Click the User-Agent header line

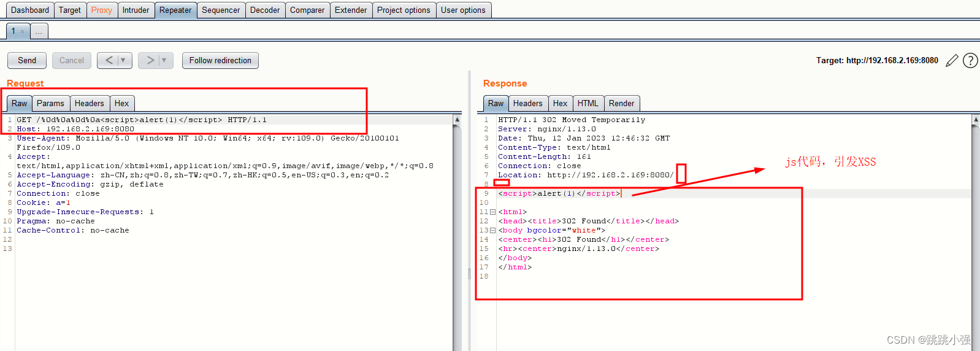coord(208,142)
